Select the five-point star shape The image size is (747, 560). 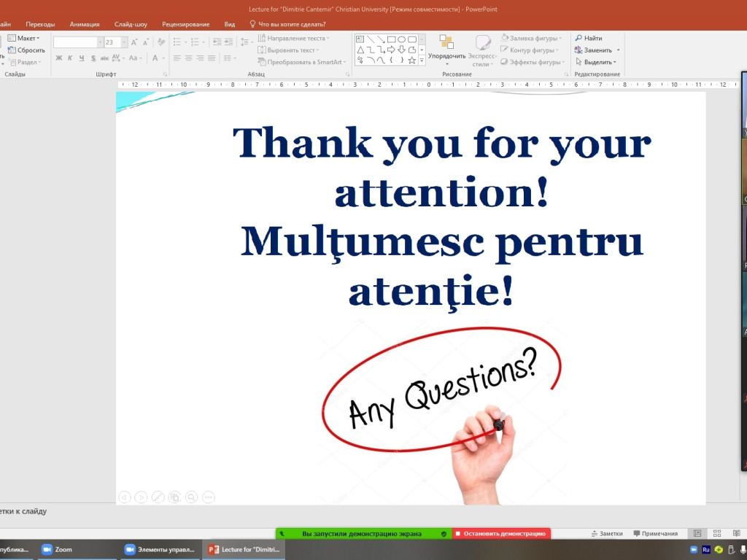click(x=412, y=60)
